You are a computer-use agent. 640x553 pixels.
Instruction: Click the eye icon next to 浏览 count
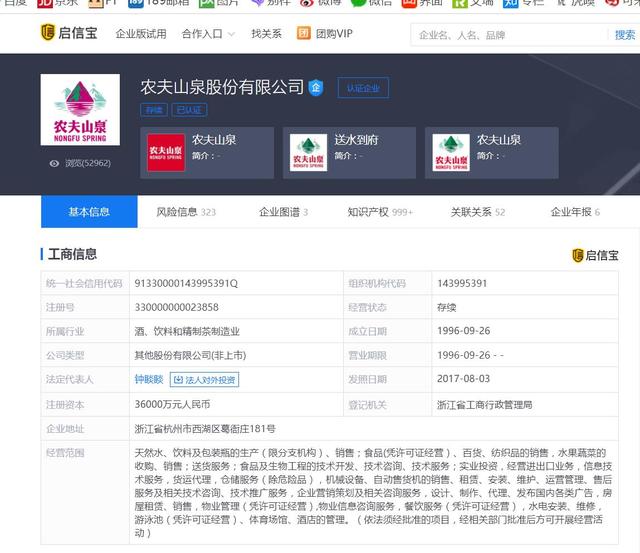(x=54, y=163)
